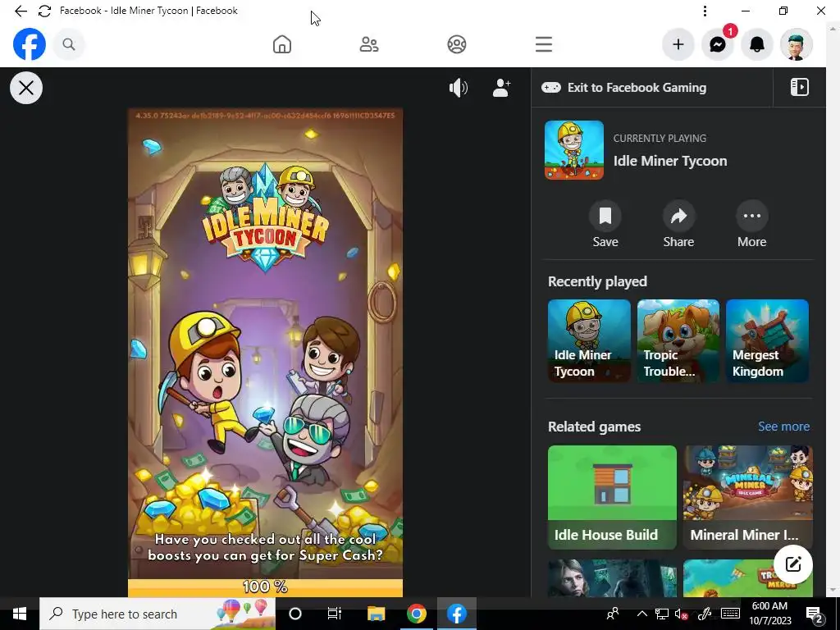Click the plus Create button
840x630 pixels.
678,44
